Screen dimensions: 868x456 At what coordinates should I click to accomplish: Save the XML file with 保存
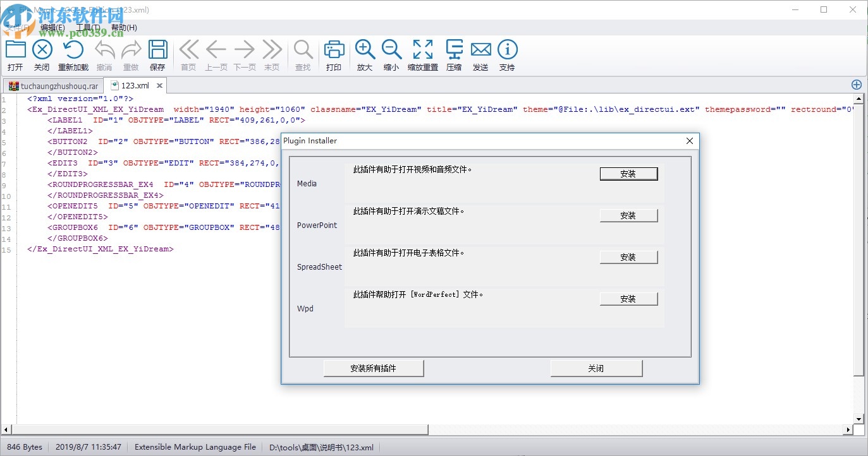click(157, 54)
